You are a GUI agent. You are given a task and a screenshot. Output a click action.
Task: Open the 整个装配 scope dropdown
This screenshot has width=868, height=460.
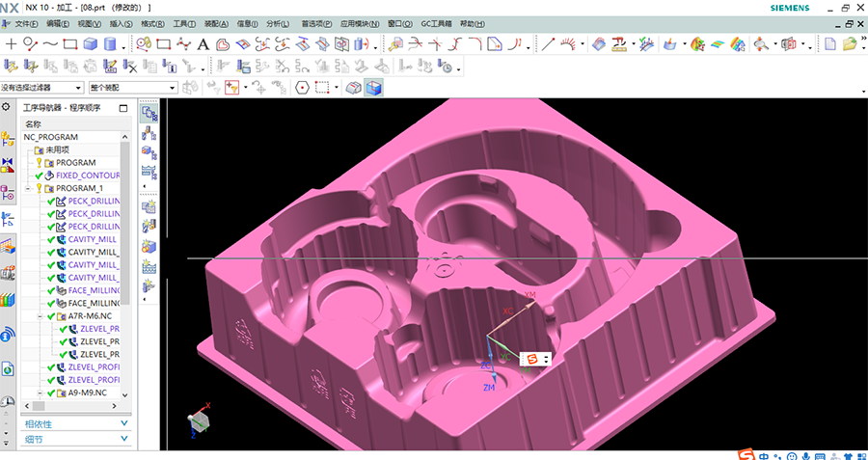pyautogui.click(x=132, y=88)
